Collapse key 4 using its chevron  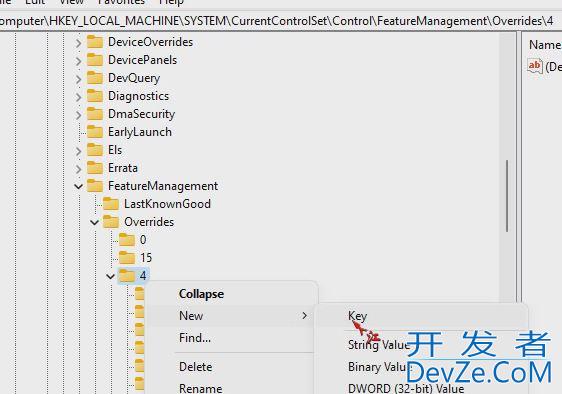point(110,276)
